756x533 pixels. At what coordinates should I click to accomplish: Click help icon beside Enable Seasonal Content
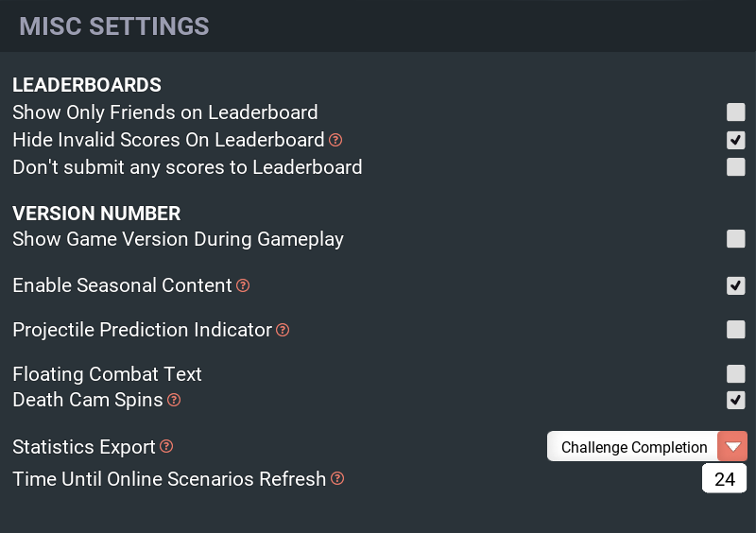pos(243,285)
